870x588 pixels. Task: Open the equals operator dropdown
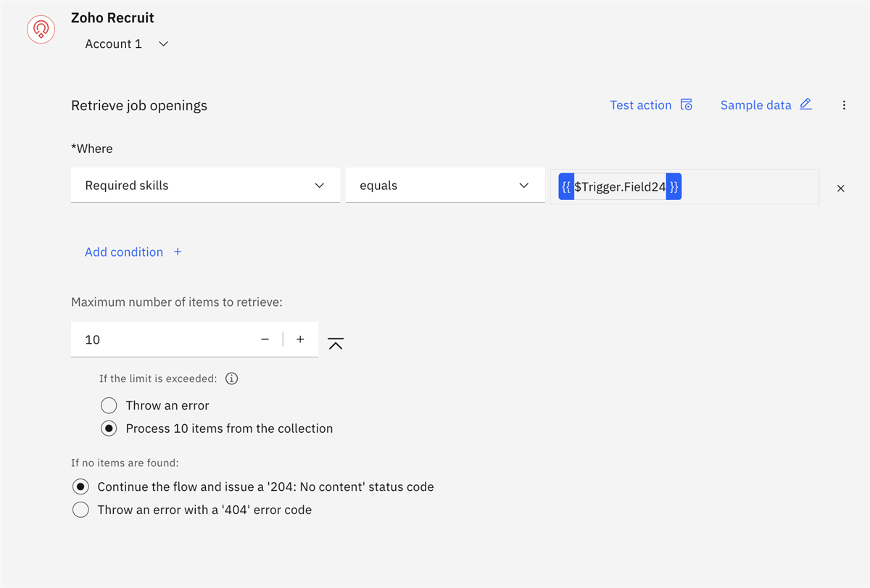(x=445, y=186)
